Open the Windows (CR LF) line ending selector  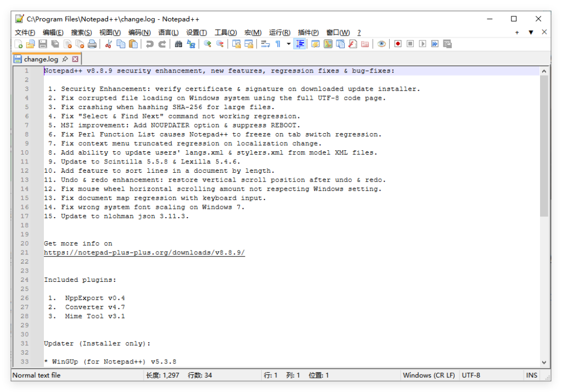coord(429,375)
